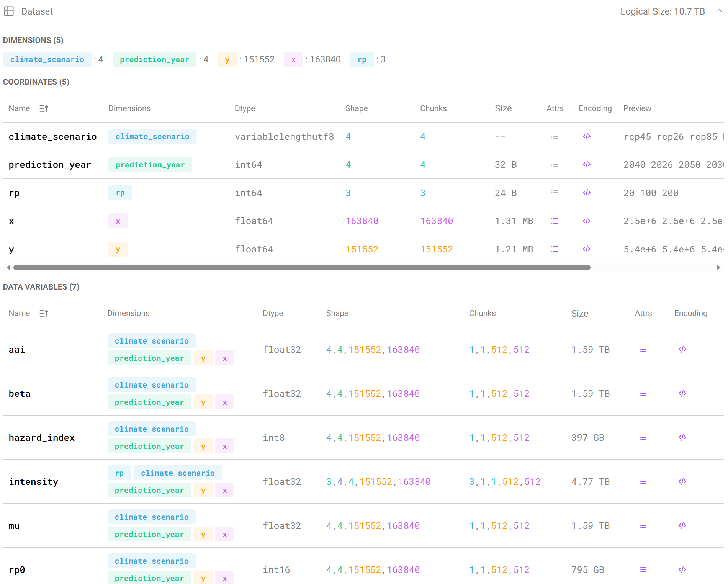
Task: Open the Attrs list for climate_scenario coordinate
Action: pos(555,136)
